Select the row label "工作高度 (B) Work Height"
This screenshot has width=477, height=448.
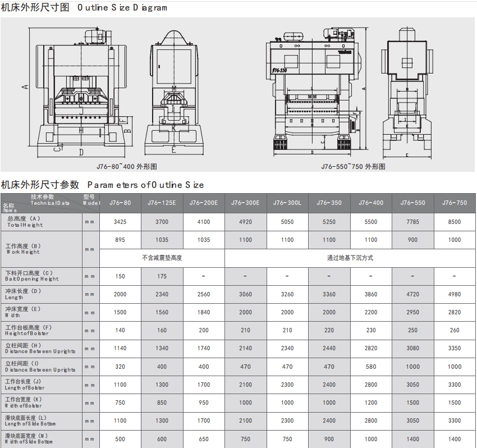click(x=23, y=249)
